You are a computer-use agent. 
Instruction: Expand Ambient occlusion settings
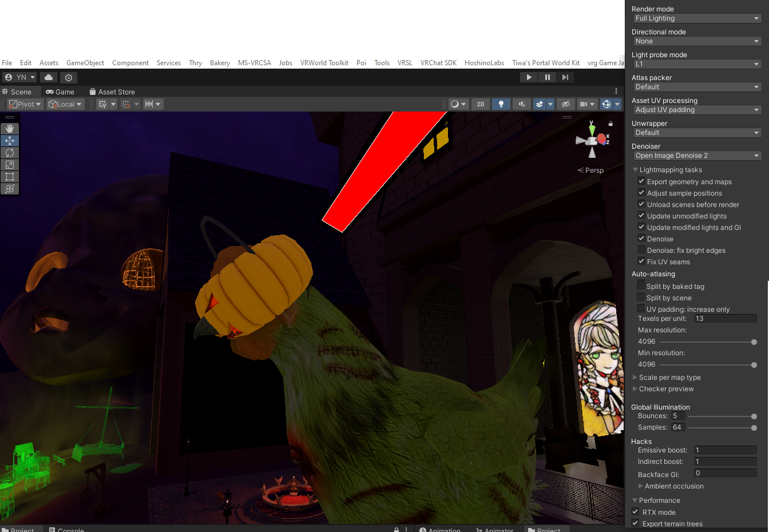pos(641,486)
